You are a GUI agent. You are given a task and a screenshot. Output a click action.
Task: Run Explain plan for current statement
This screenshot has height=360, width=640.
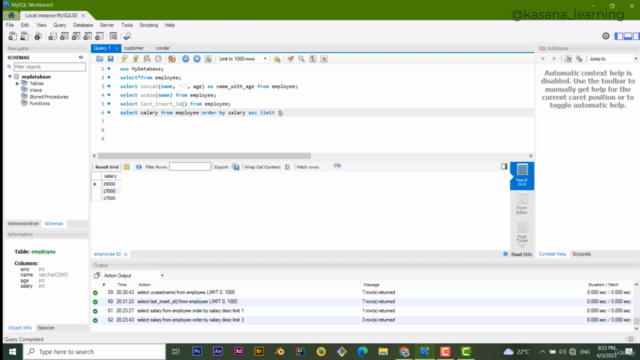[x=147, y=59]
